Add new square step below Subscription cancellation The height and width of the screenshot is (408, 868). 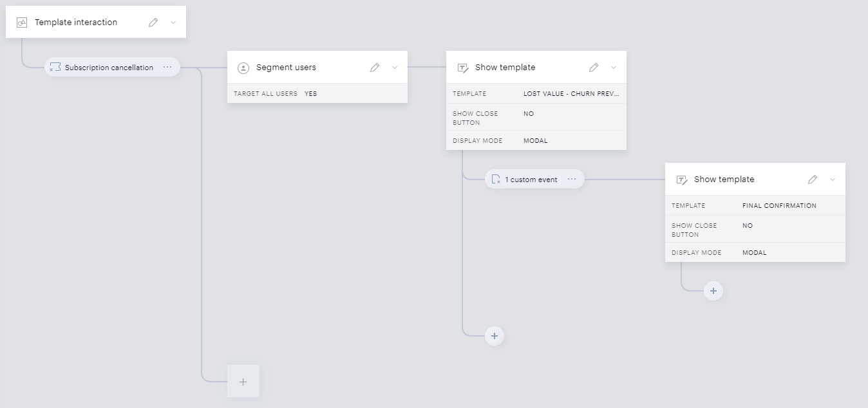(x=243, y=382)
